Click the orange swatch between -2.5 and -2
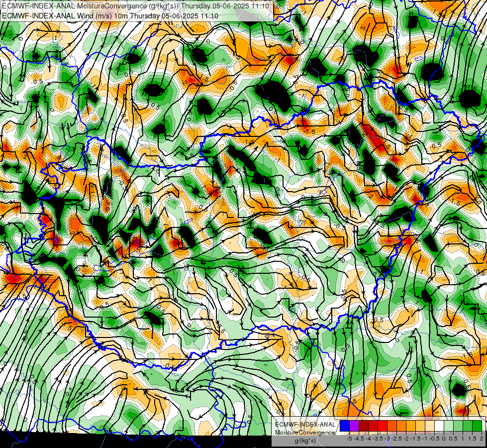Screen dimensions: 487x448 (401, 426)
